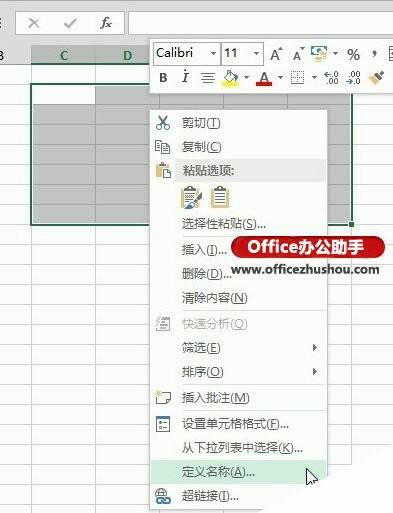Viewport: 393px width, 513px height.
Task: Choose 从下拉列表中选择(K)... entry
Action: tap(238, 448)
